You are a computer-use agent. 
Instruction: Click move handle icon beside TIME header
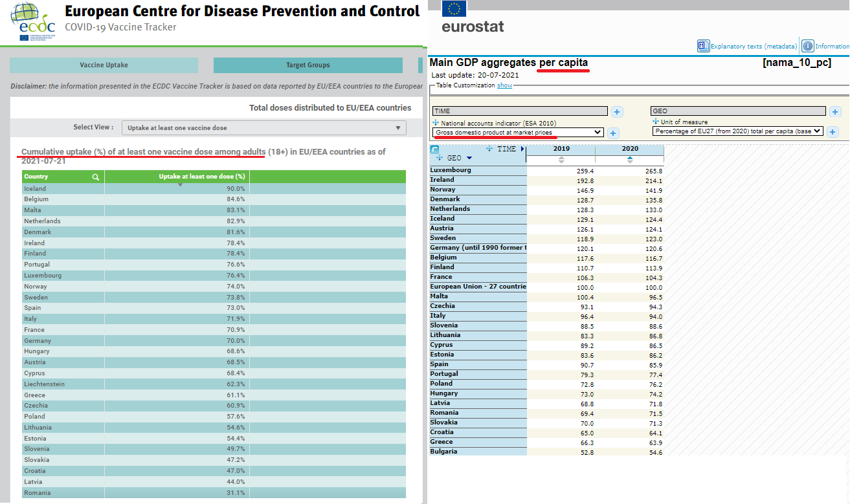(x=489, y=149)
